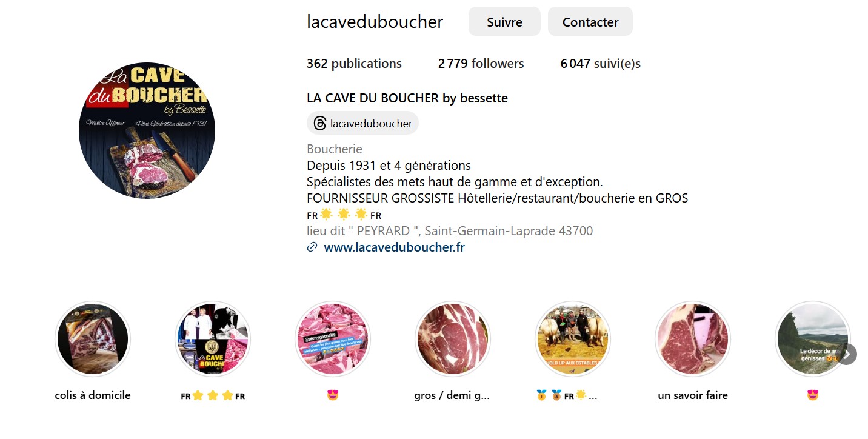Open the Threads icon badge lacaveduboucher

(x=362, y=123)
